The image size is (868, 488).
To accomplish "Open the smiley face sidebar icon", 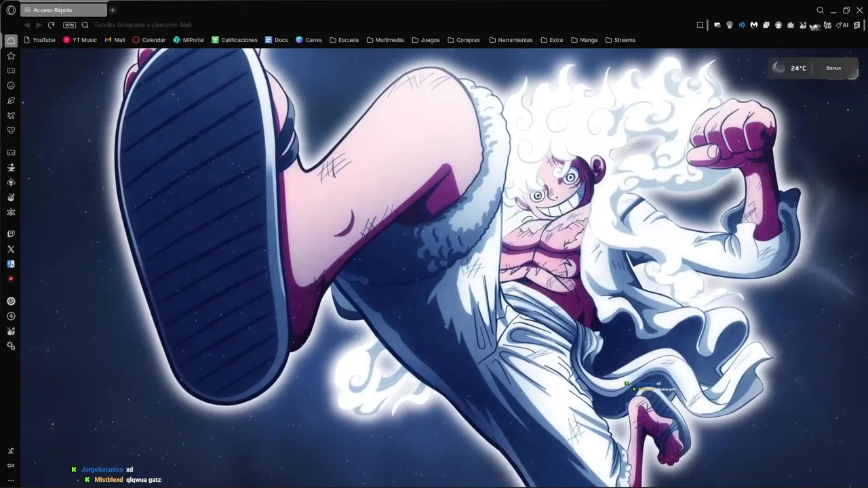I will (11, 85).
